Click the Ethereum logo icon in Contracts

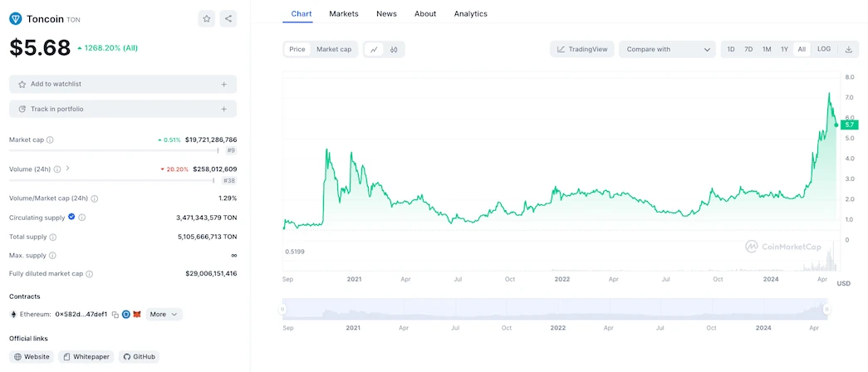13,315
